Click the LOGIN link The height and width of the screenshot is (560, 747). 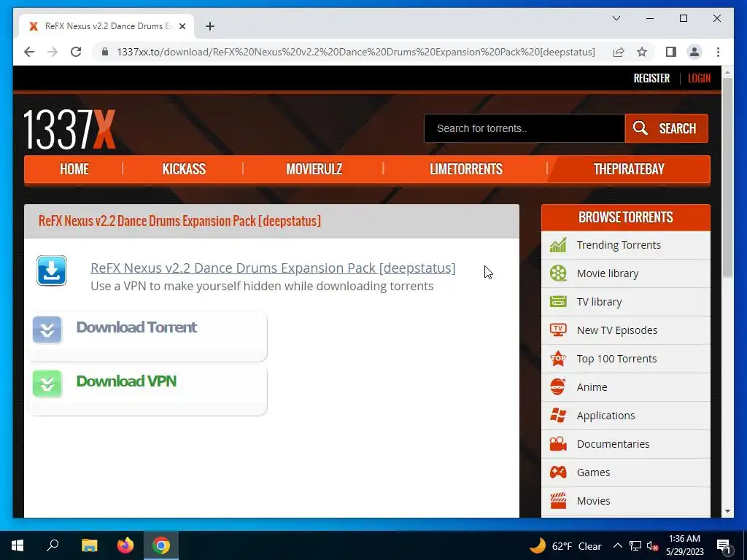[699, 78]
